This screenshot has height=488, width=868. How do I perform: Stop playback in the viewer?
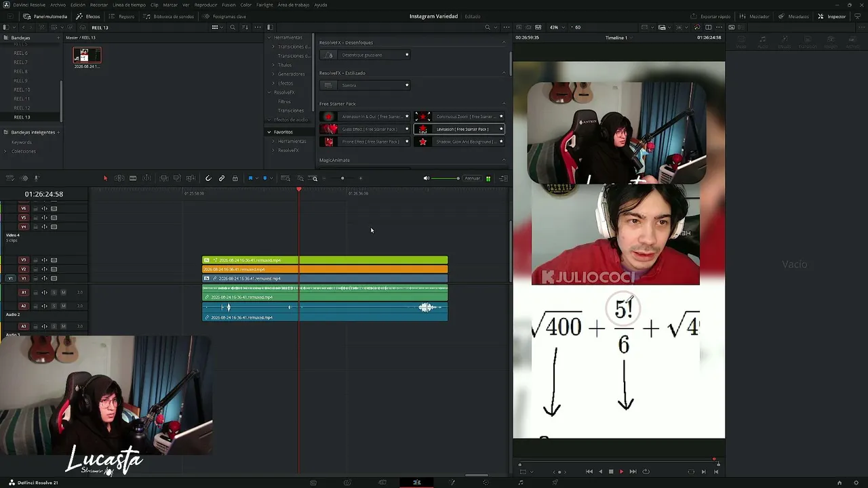611,472
